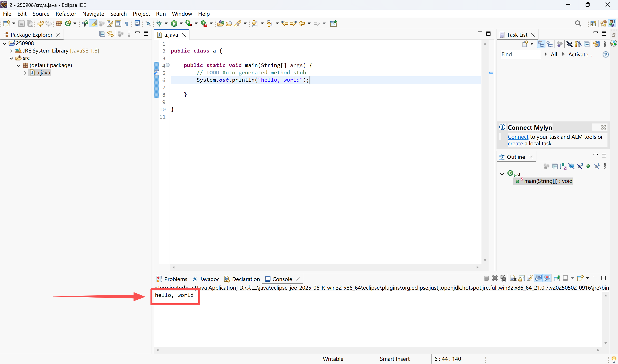This screenshot has height=364, width=618.
Task: Click the Debug bug icon in the toolbar
Action: [159, 24]
